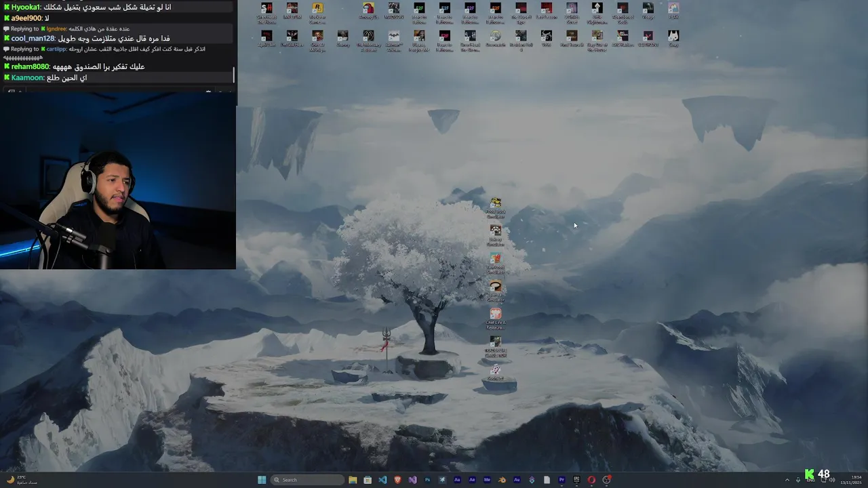
Task: Click username reham8080 in chat
Action: 30,66
